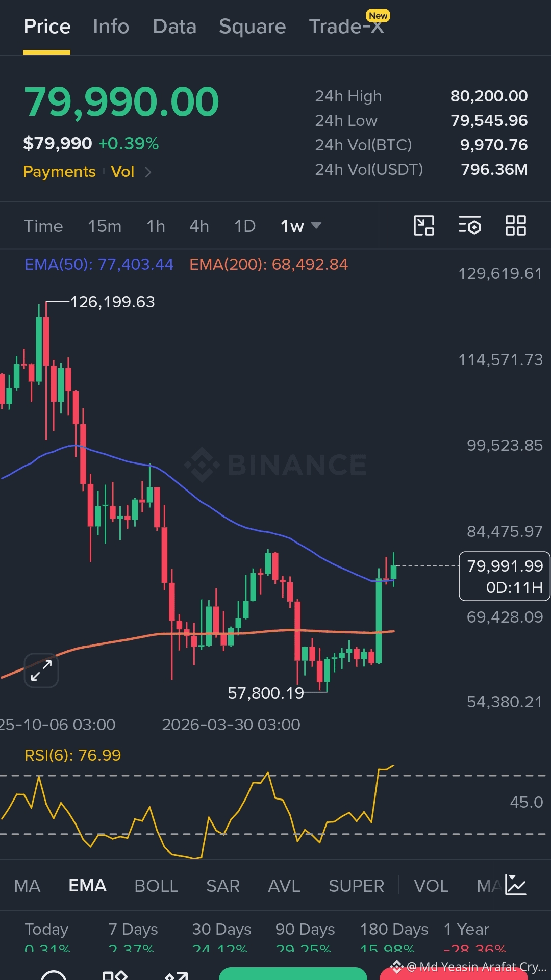The width and height of the screenshot is (551, 980).
Task: Select the 4h timeframe
Action: click(x=199, y=226)
